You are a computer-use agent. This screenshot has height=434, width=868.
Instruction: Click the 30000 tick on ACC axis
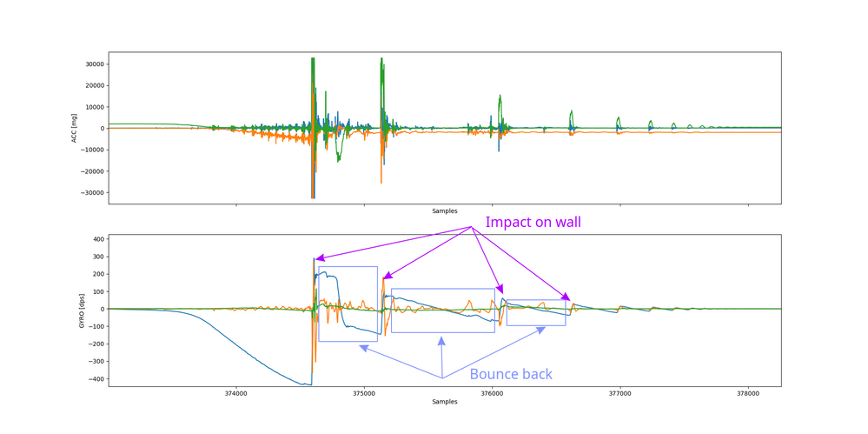tap(96, 63)
